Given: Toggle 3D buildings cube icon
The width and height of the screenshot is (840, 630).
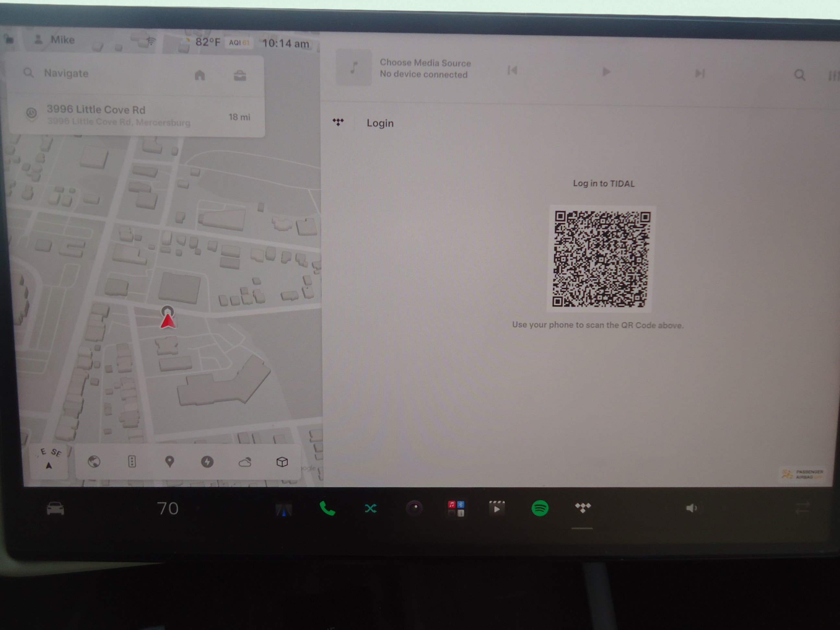Looking at the screenshot, I should point(282,462).
